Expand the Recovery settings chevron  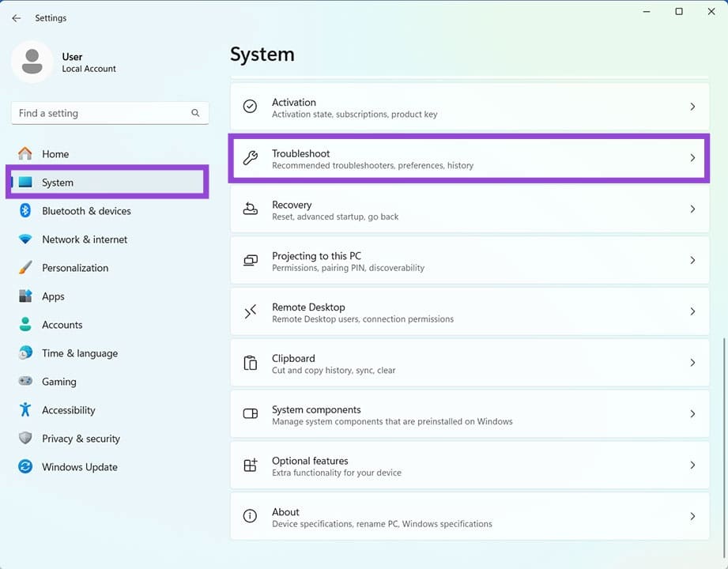[693, 209]
